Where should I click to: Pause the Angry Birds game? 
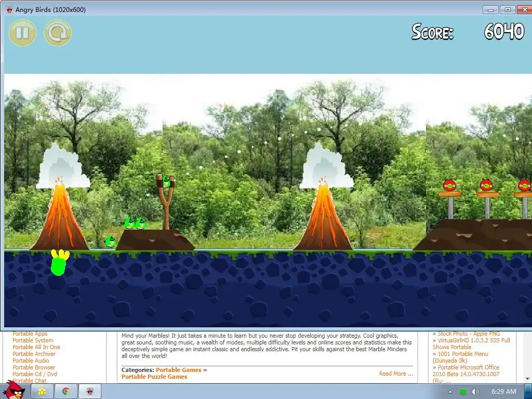22,33
